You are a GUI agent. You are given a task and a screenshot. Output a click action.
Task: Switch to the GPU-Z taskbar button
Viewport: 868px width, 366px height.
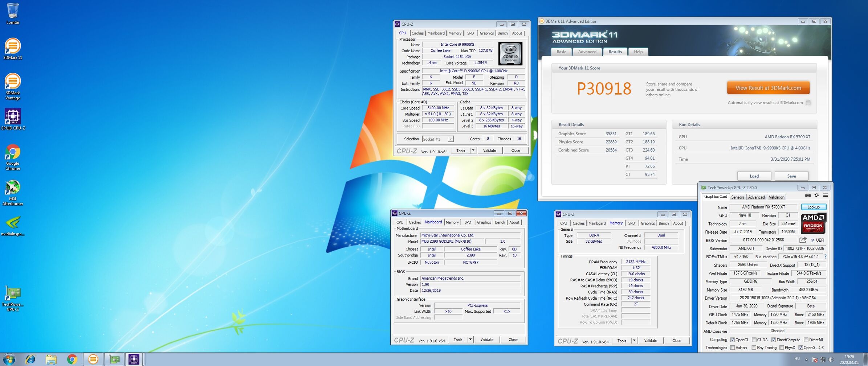pyautogui.click(x=114, y=359)
